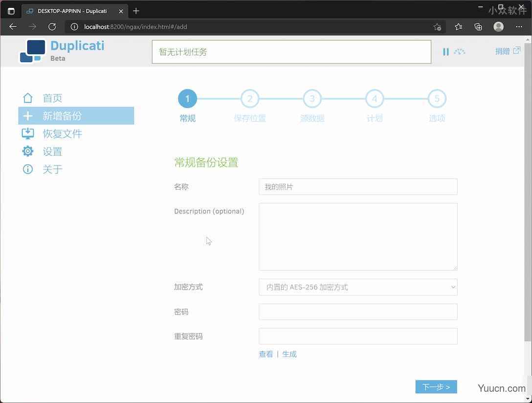The image size is (532, 403).
Task: Open the browser favorites list icon
Action: coord(458,27)
